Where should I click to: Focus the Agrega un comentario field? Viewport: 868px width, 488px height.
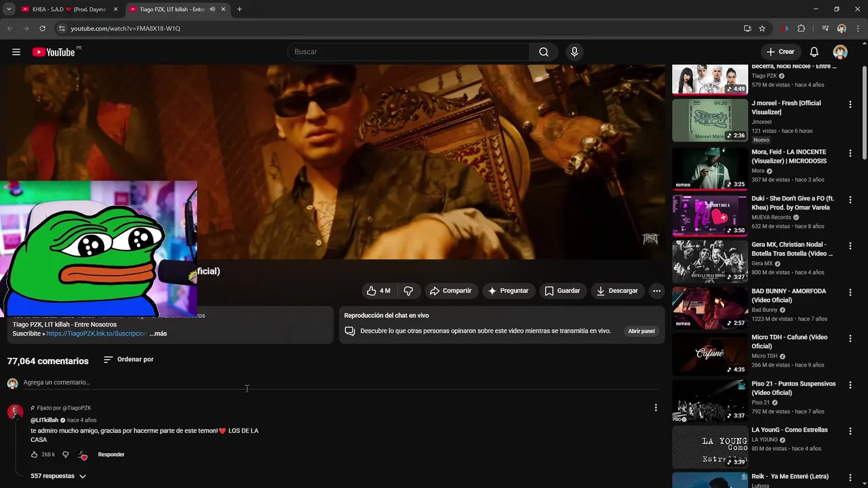(x=339, y=382)
